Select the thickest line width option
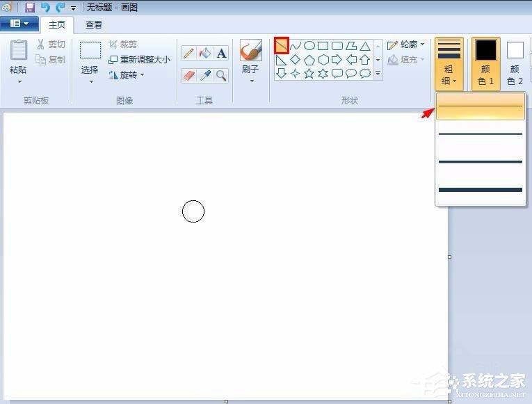532x404 pixels. point(480,190)
